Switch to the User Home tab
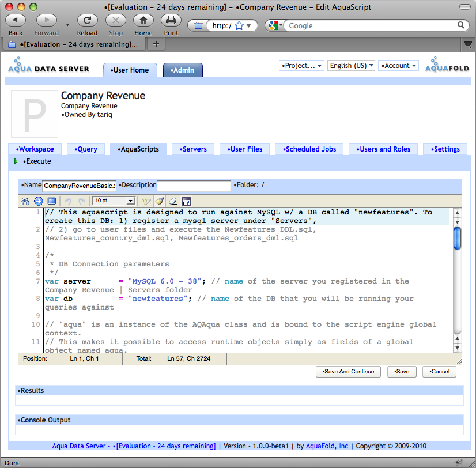The image size is (476, 468). (x=130, y=70)
